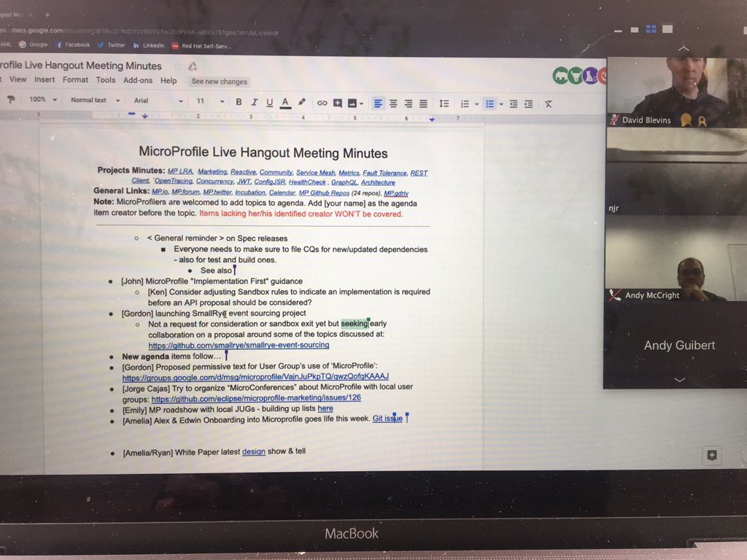This screenshot has height=560, width=747.
Task: Expand participants with bottom down chevron
Action: pos(680,379)
